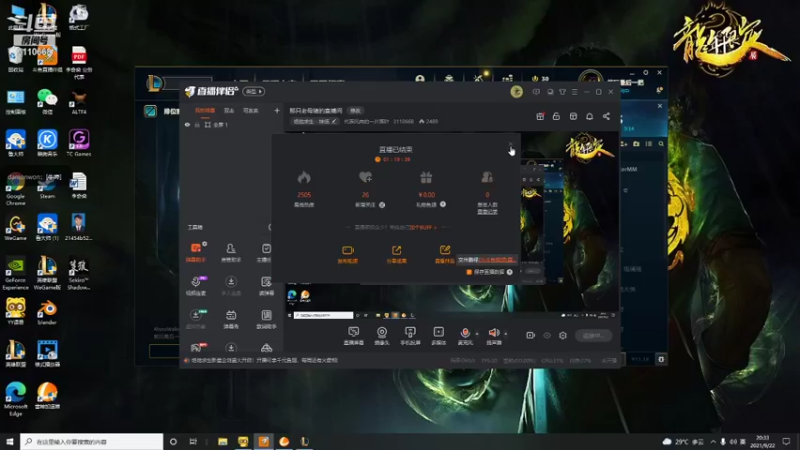Select the fullscreen 1 source row
Screen dimensions: 800x450
tap(232, 124)
